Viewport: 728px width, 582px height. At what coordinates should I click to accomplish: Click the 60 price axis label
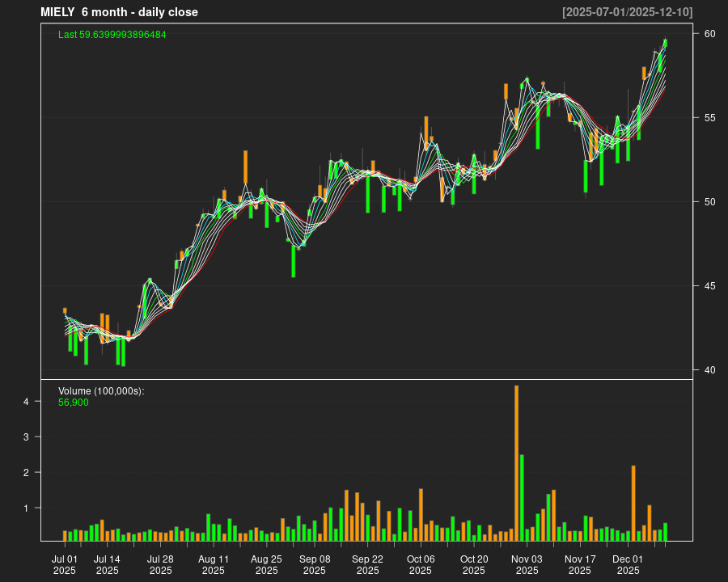[709, 34]
